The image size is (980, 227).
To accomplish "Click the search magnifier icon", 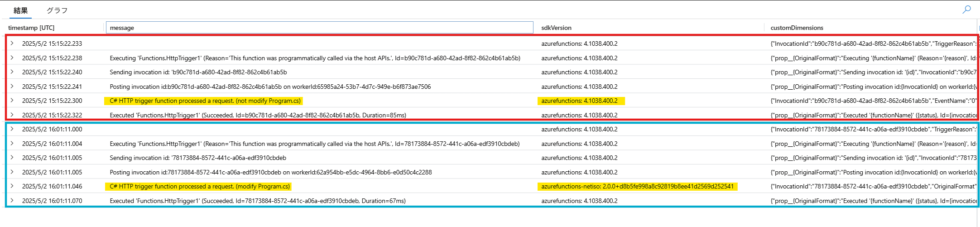I will pyautogui.click(x=966, y=10).
